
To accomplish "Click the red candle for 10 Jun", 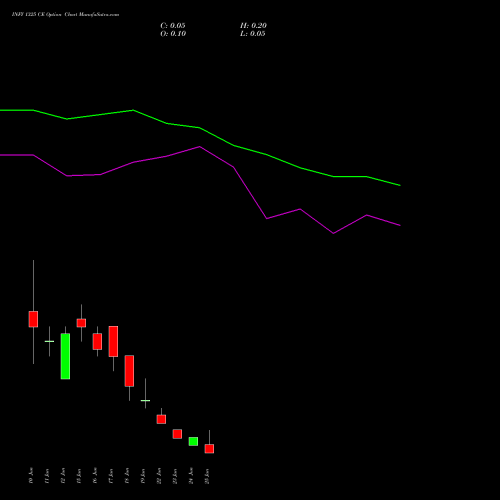I will point(33,319).
